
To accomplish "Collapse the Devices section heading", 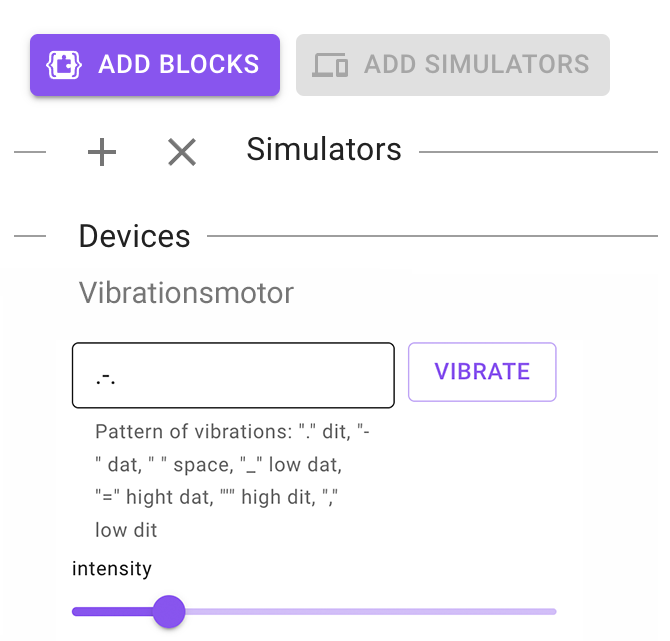I will (x=134, y=237).
